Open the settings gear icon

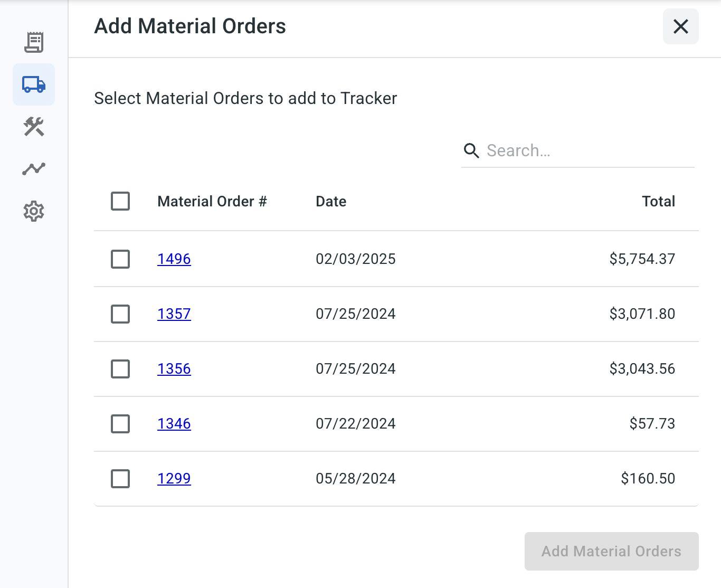tap(34, 211)
